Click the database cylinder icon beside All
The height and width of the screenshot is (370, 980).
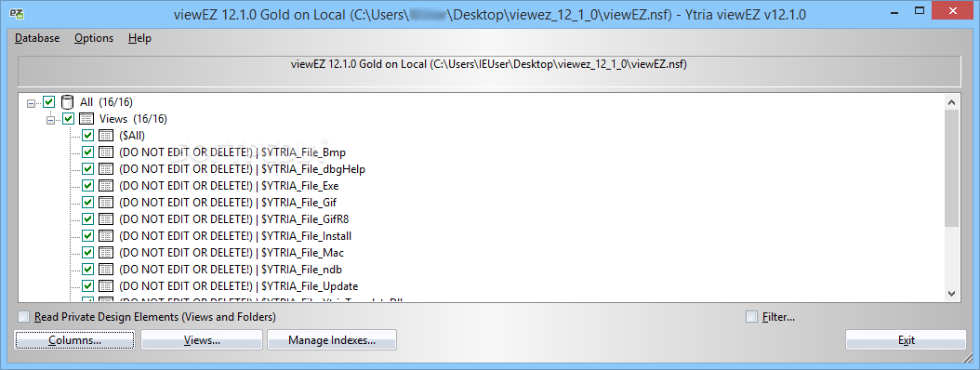(68, 102)
